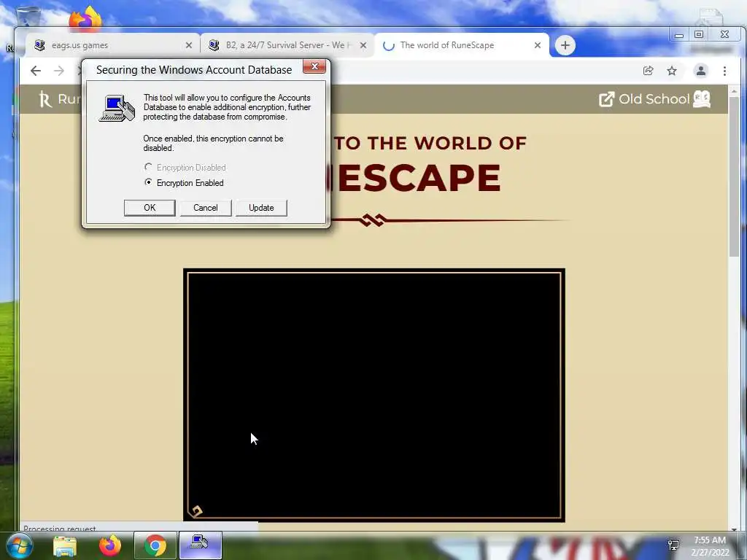Open File Explorer from the taskbar
747x560 pixels.
(65, 545)
